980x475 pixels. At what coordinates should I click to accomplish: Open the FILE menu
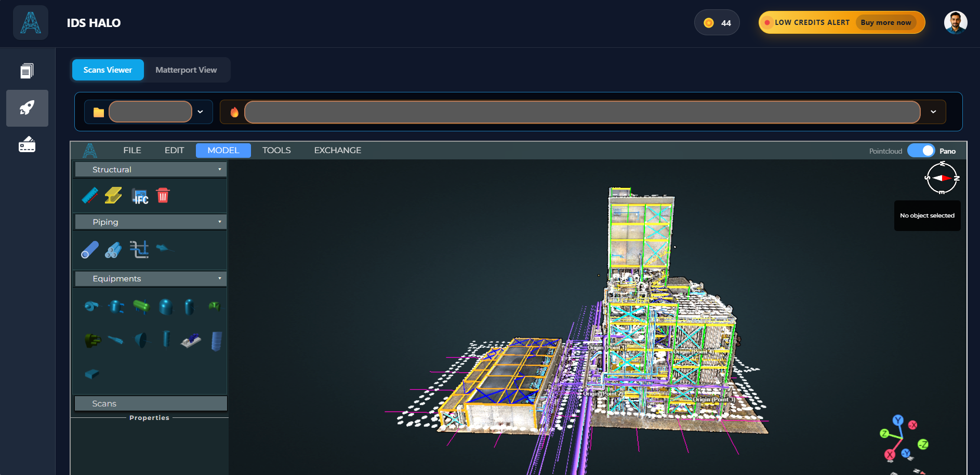(x=132, y=150)
